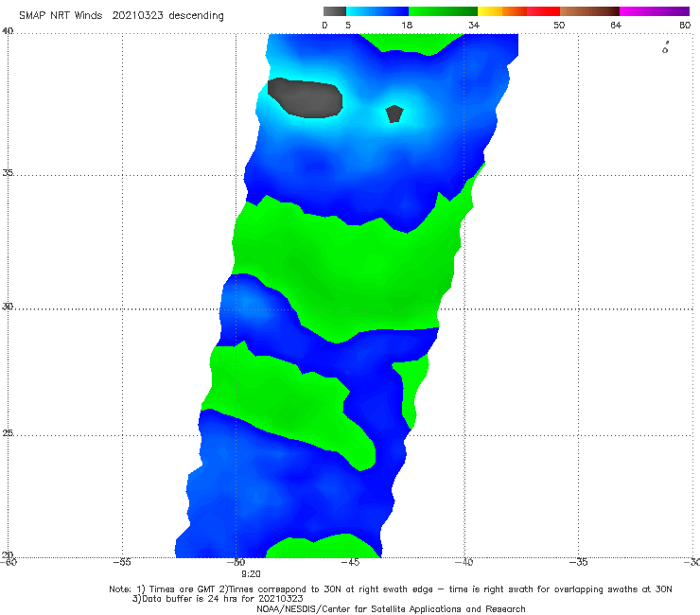The height and width of the screenshot is (615, 700).
Task: Pick the yellow-orange segment of the color bar
Action: [x=502, y=11]
